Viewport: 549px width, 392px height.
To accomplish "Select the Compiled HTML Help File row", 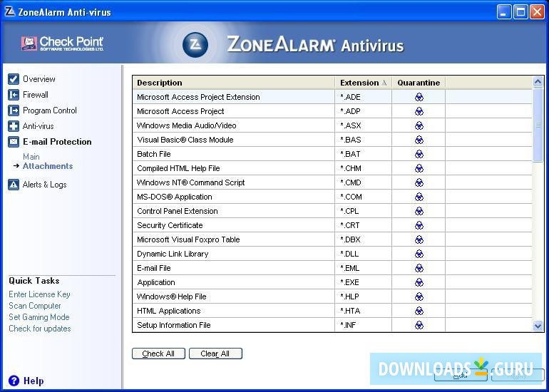I will click(332, 168).
